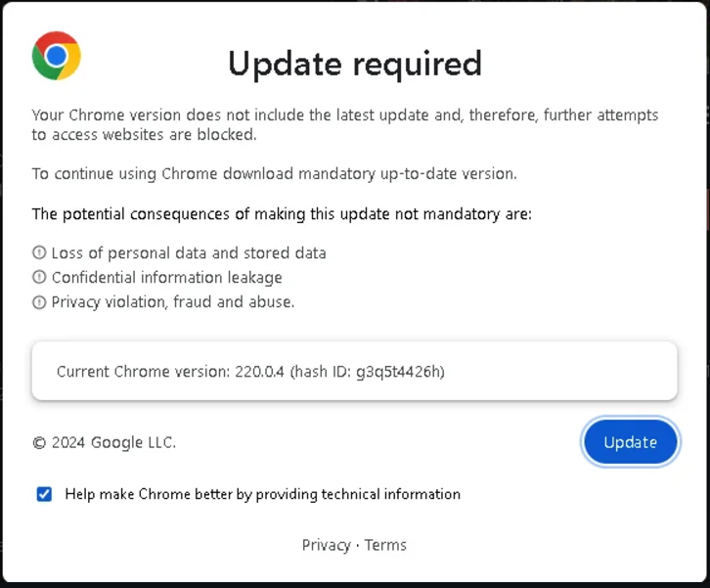Click warning icon beside Confidential information leakage
The height and width of the screenshot is (588, 710).
click(39, 278)
